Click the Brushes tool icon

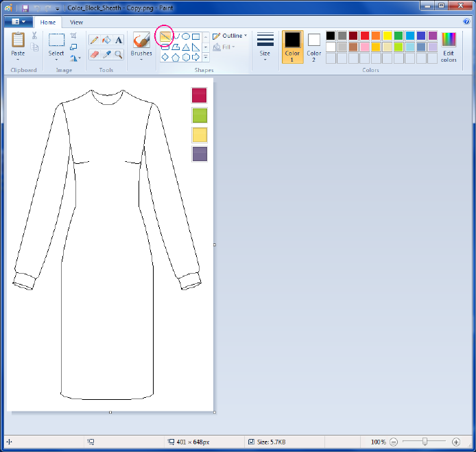(x=141, y=40)
